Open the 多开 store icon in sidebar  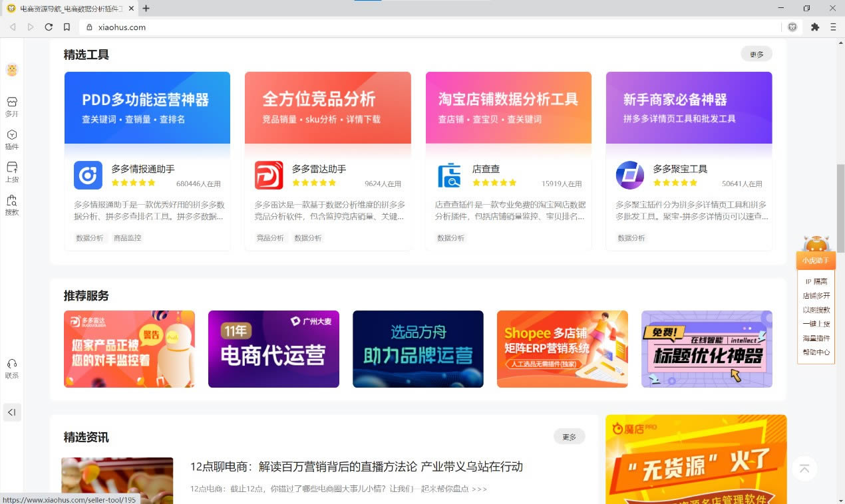coord(11,102)
